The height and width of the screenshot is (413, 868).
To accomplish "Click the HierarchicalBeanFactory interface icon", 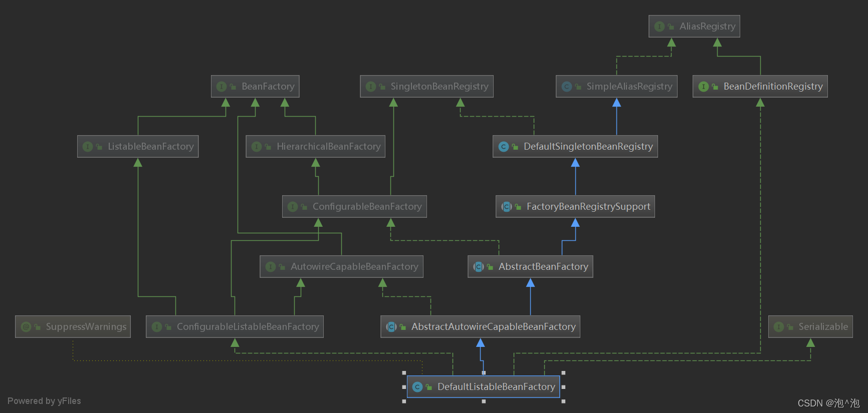I will [257, 147].
